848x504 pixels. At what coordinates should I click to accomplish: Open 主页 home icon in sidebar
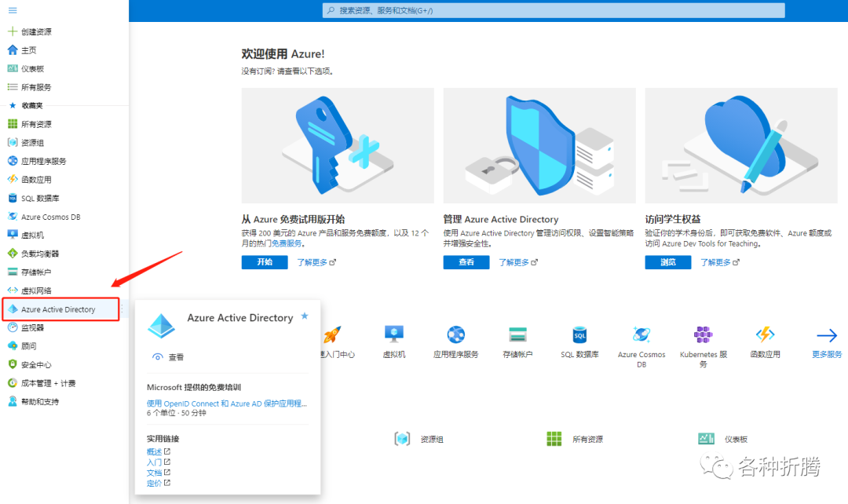click(x=13, y=49)
